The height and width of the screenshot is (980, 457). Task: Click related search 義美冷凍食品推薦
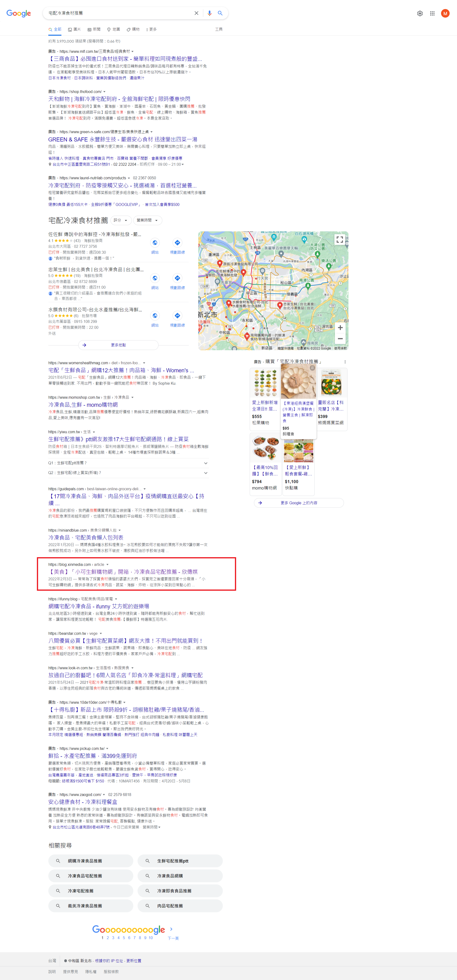91,906
